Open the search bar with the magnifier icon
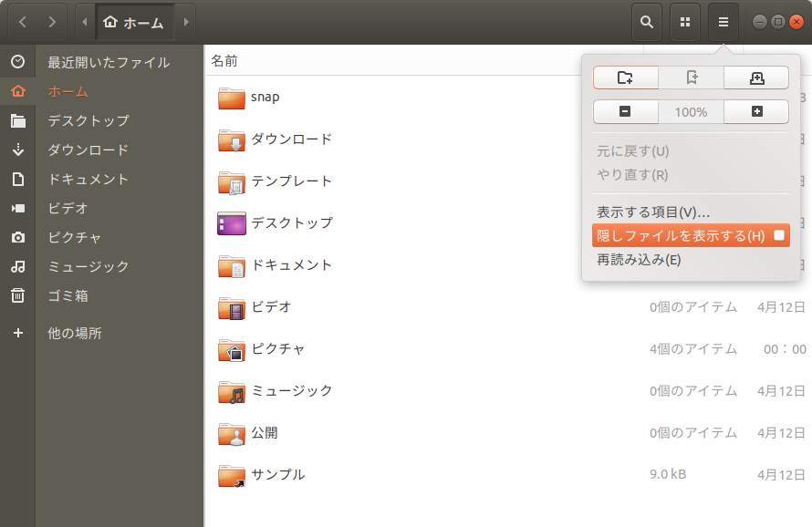This screenshot has width=812, height=527. 647,21
